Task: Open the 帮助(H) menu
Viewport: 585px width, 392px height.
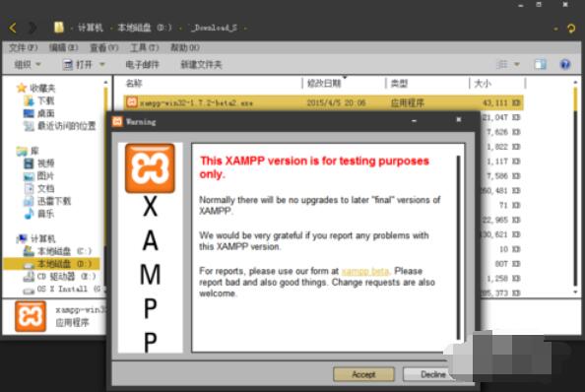Action: (185, 47)
